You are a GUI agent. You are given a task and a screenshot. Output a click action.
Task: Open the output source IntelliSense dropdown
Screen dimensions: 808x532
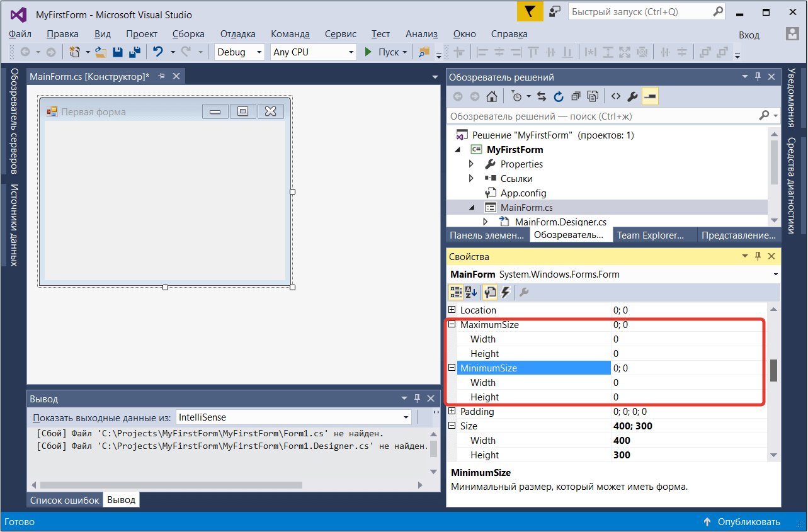(406, 417)
